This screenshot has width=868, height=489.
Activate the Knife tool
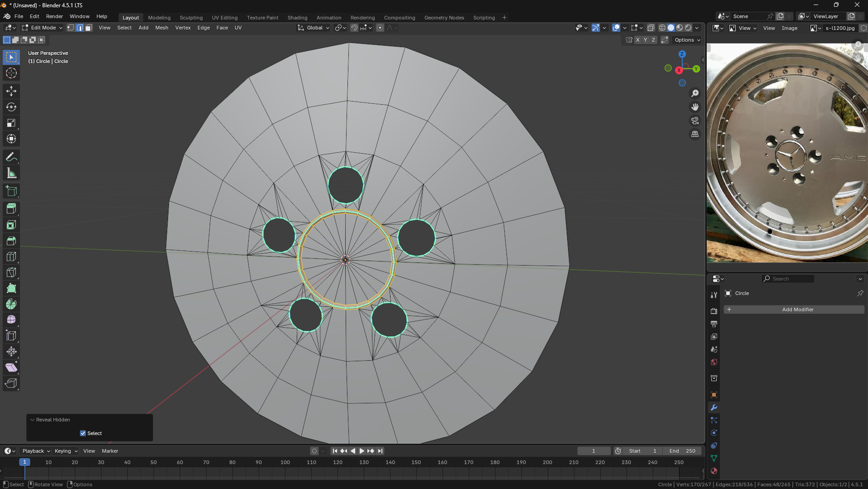coord(11,272)
